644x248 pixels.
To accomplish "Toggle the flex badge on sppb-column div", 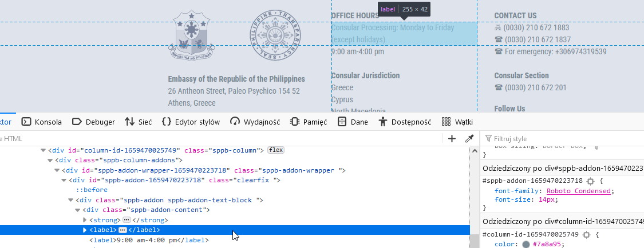I will click(x=276, y=150).
